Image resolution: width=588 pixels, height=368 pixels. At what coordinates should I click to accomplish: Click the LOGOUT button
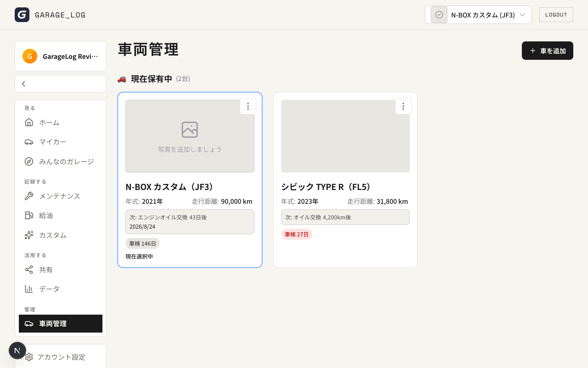click(x=556, y=15)
